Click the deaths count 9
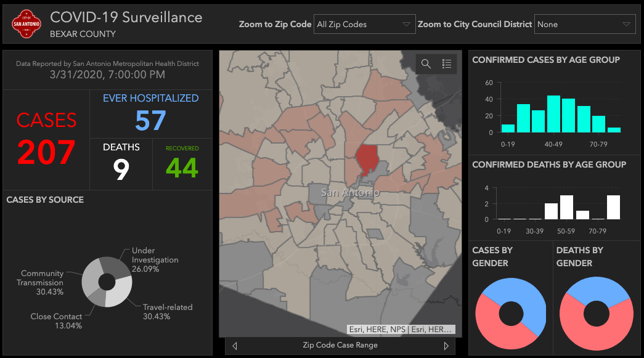Screen dimensions: 644x358 (x=121, y=169)
